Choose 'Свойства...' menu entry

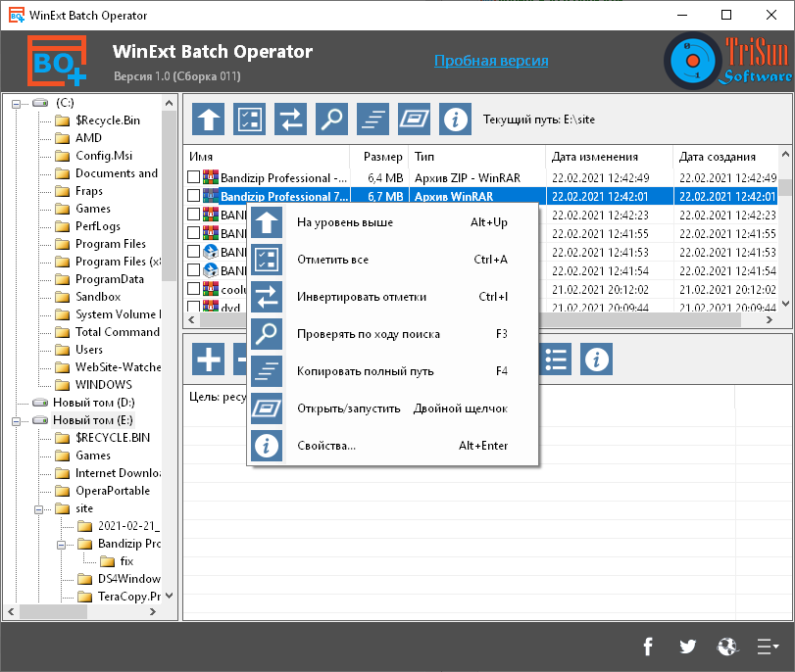click(326, 446)
